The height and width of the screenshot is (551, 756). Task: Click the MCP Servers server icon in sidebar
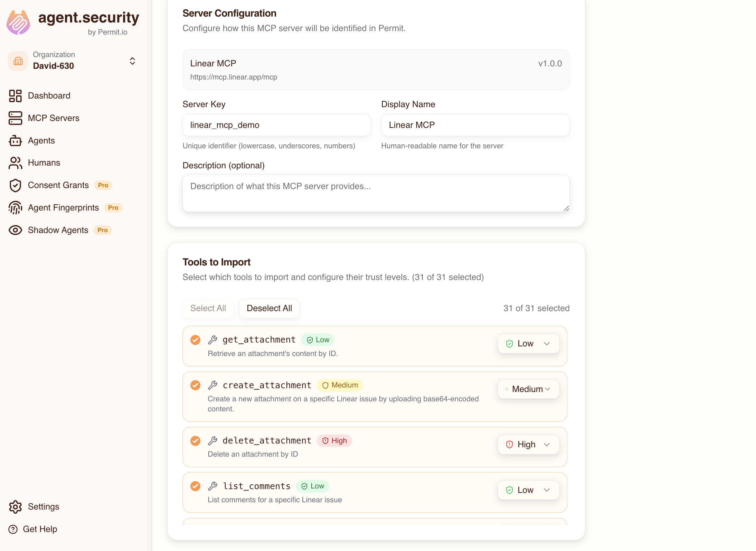[15, 118]
